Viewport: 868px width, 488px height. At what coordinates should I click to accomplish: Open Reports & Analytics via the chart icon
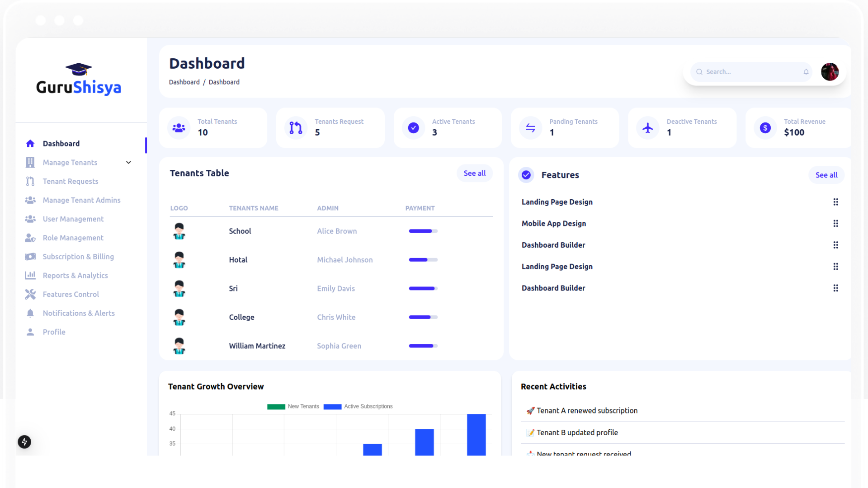[x=30, y=276]
